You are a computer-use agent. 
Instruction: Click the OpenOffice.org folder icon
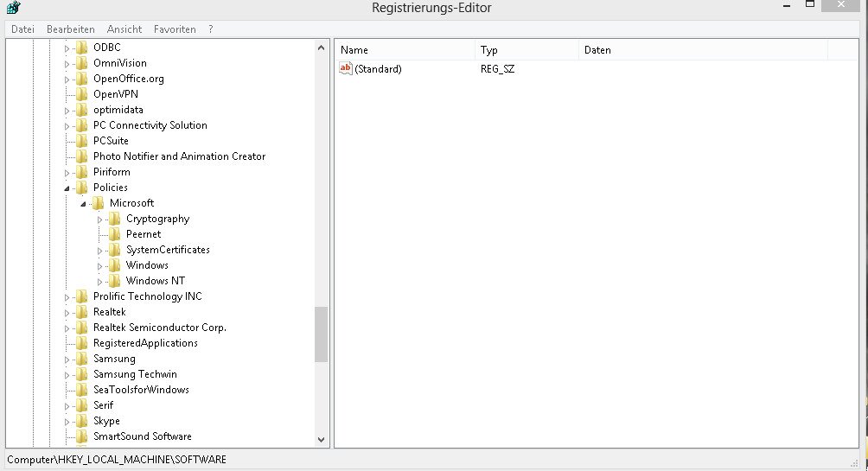click(82, 79)
